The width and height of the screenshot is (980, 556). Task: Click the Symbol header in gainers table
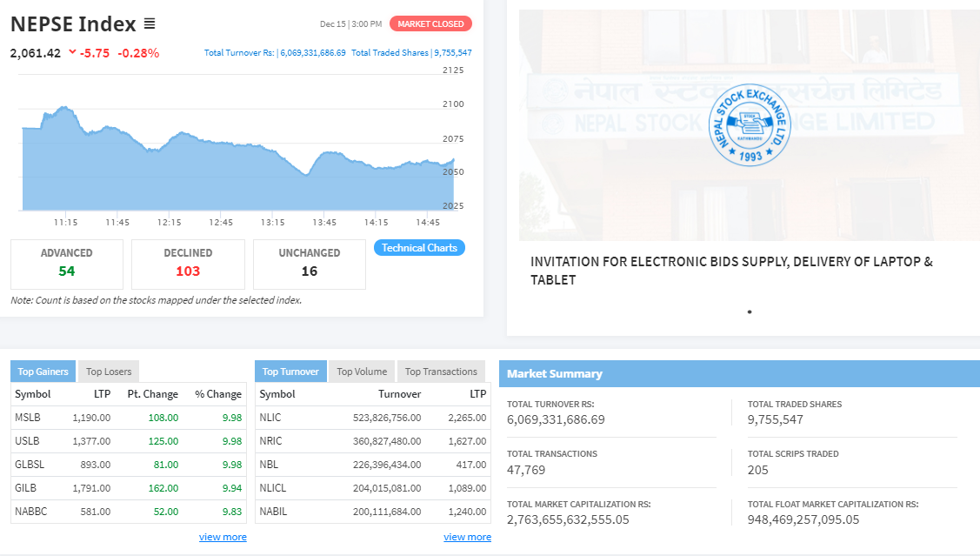pos(32,394)
